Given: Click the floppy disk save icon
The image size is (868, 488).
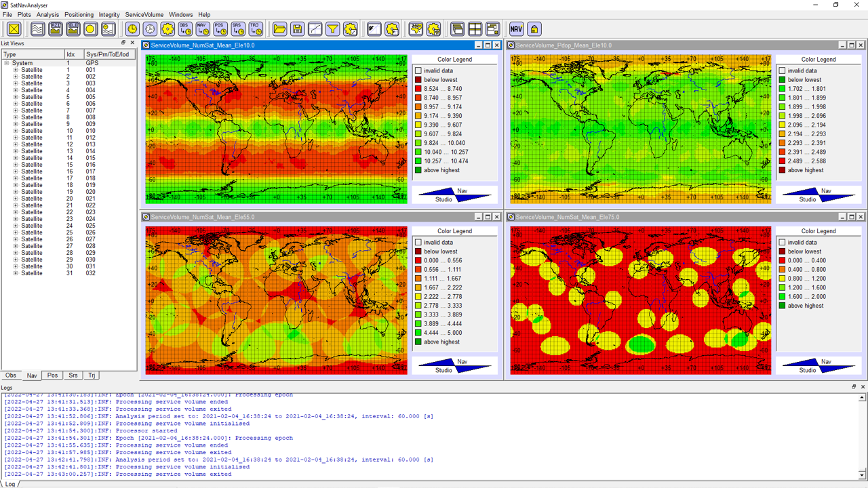Looking at the screenshot, I should 297,28.
